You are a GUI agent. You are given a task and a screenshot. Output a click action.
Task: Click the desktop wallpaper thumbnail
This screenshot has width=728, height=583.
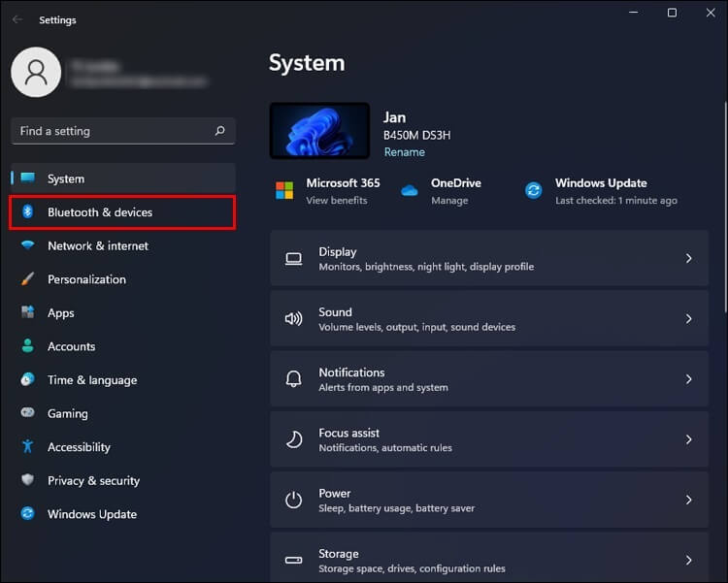[x=319, y=130]
